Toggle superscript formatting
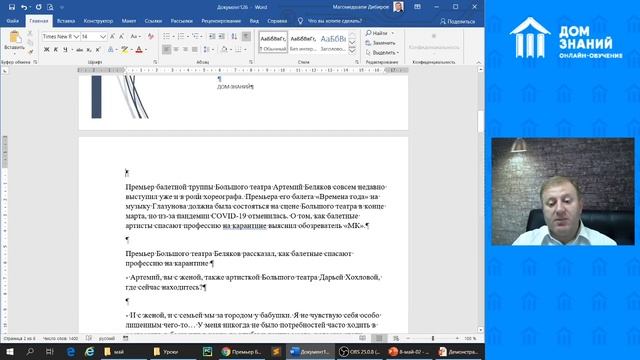Screen dimensions: 640x360 pos(98,49)
